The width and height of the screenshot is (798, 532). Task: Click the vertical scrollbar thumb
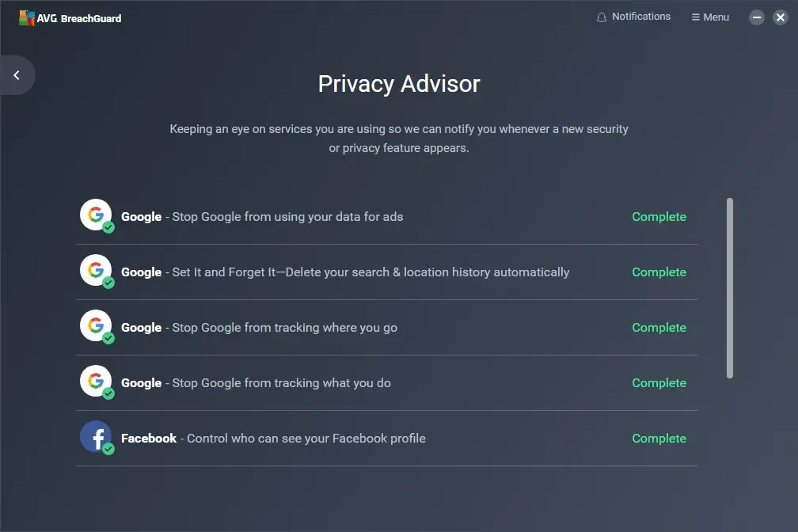click(730, 288)
